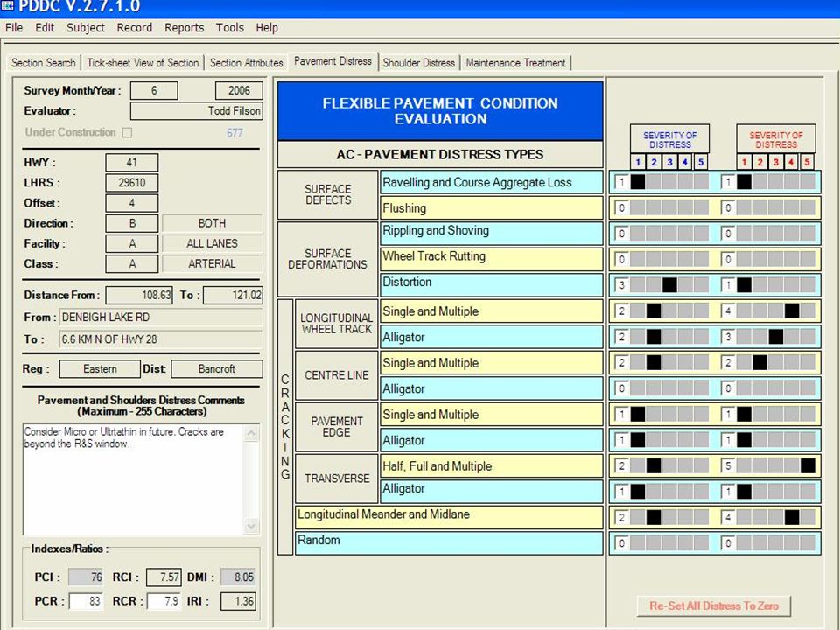Select level 4 in Random row red group

click(791, 543)
